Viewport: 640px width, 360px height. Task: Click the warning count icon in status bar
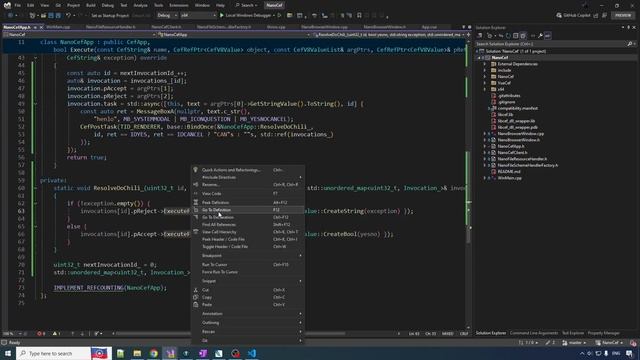[x=56, y=333]
